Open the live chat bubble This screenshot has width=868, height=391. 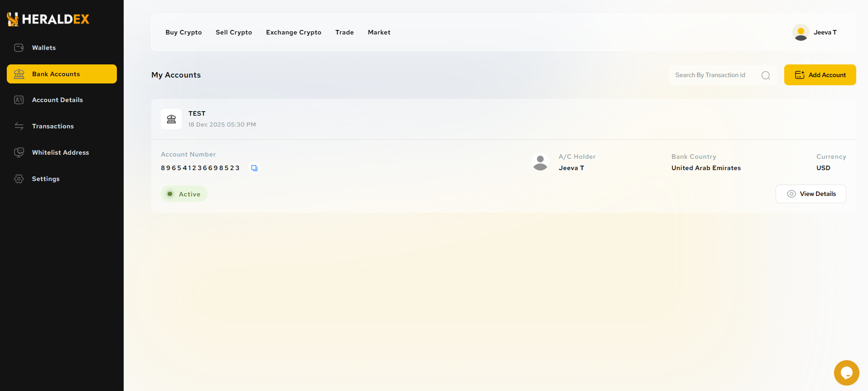click(x=846, y=373)
